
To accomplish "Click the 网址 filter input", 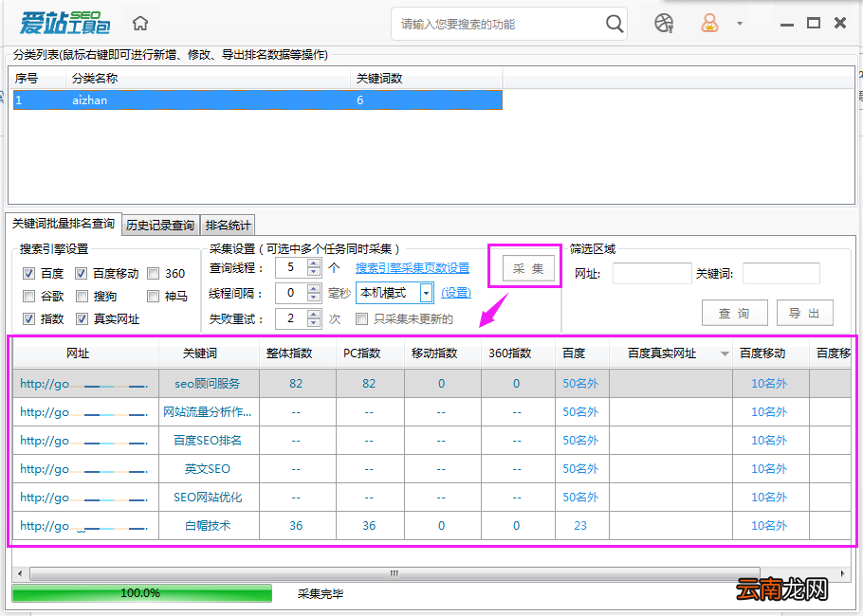I will 652,273.
